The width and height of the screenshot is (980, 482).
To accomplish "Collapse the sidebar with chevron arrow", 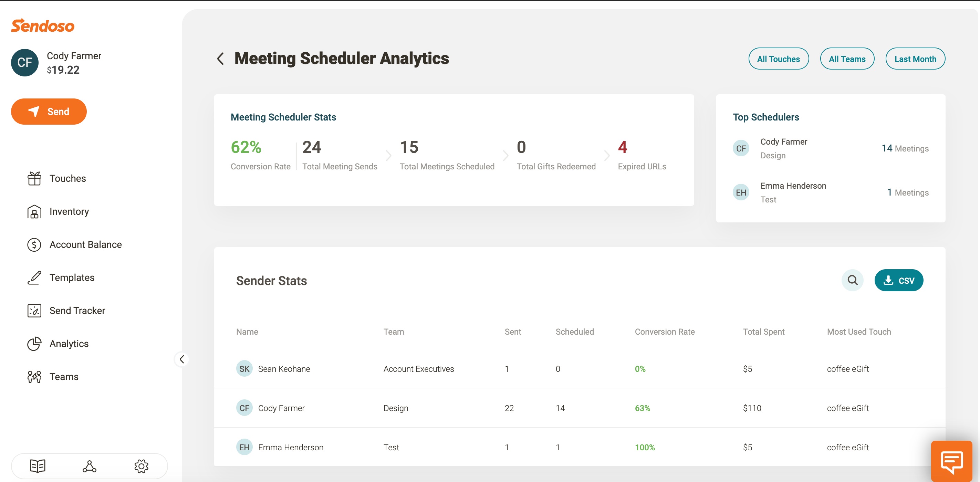I will pyautogui.click(x=182, y=359).
